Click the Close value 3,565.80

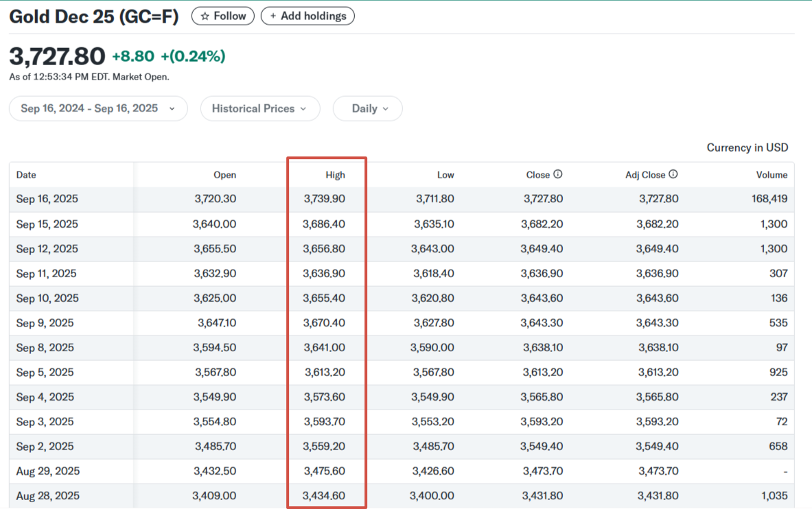pos(542,397)
